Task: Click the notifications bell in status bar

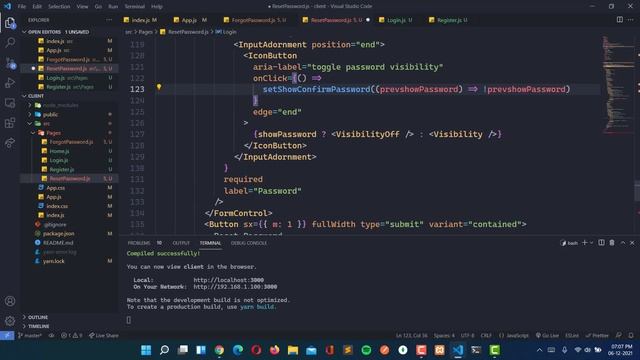Action: [x=631, y=335]
